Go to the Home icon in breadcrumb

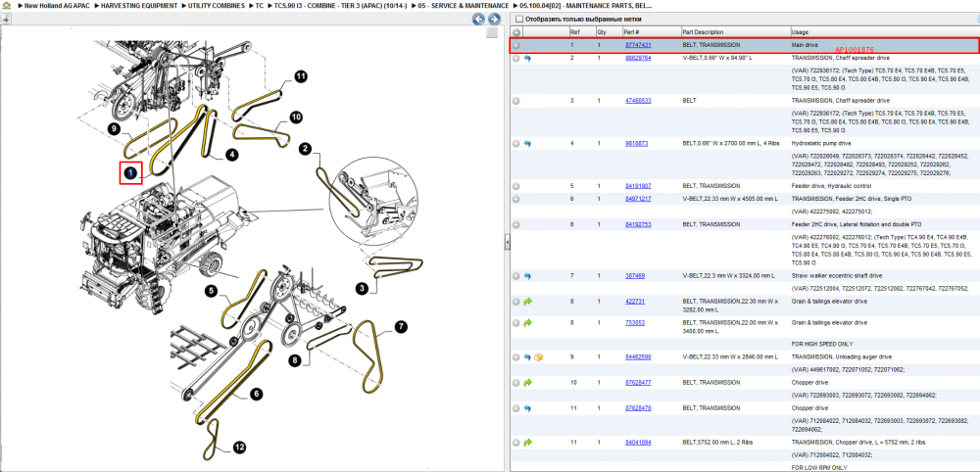coord(6,5)
